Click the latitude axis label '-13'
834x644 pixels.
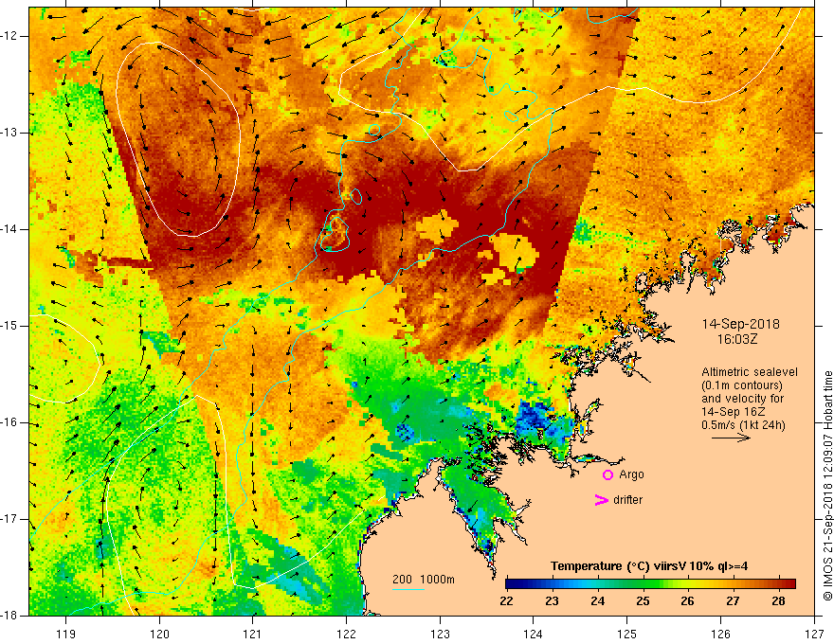(x=9, y=133)
